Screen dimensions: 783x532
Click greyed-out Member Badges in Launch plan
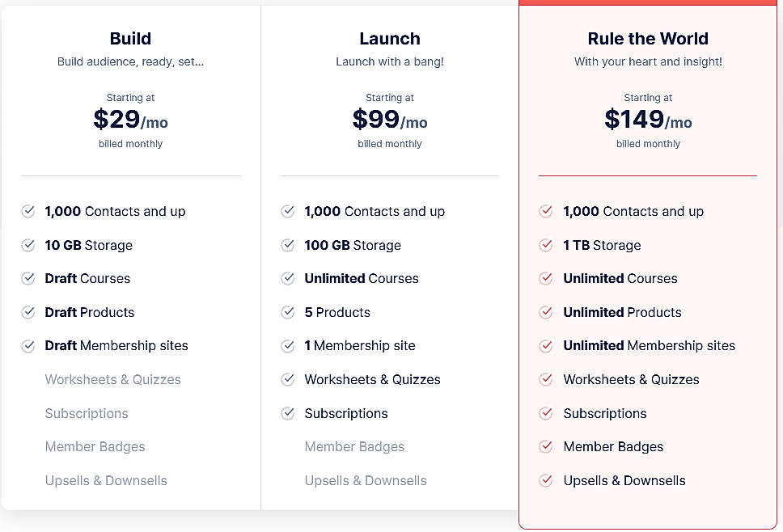pyautogui.click(x=354, y=446)
